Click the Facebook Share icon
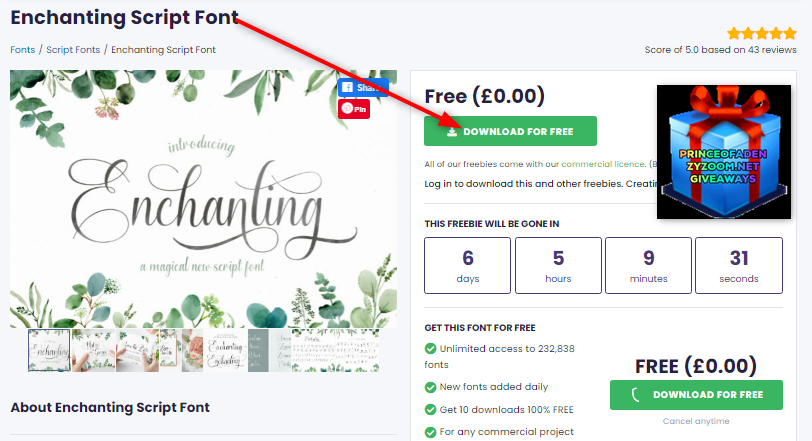812x441 pixels. pos(363,87)
